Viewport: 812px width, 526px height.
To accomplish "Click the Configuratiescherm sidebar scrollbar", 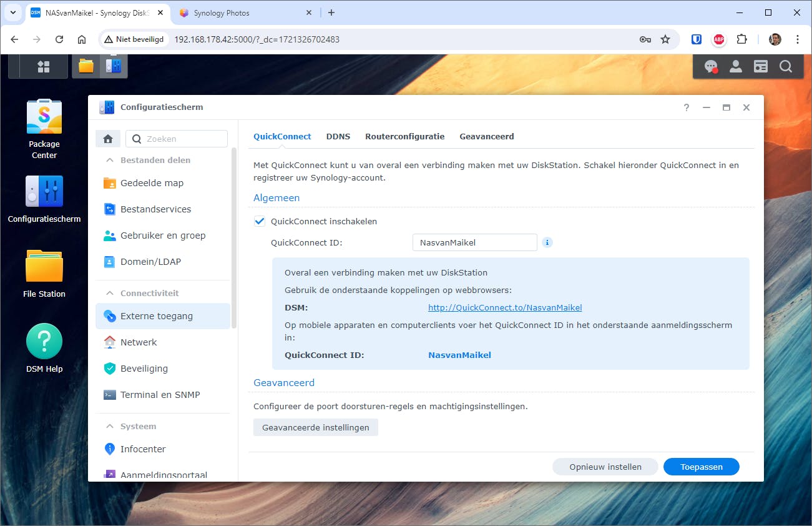I will tap(234, 237).
